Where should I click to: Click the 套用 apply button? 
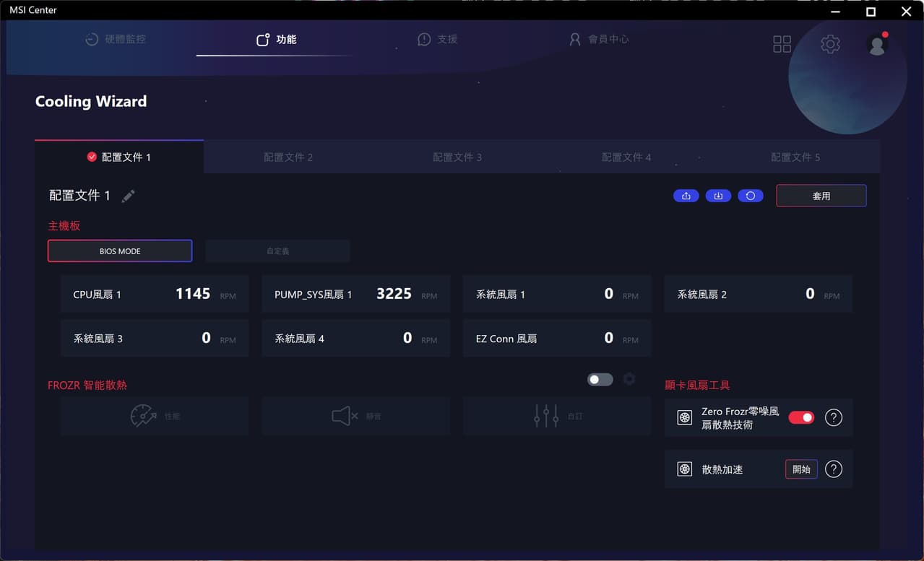[x=821, y=196]
